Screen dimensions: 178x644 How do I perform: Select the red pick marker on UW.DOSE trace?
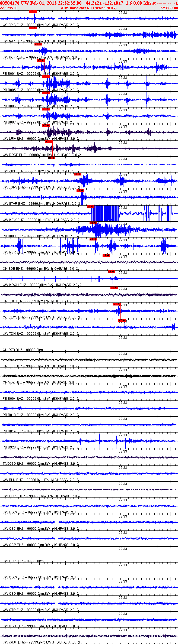click(49, 142)
